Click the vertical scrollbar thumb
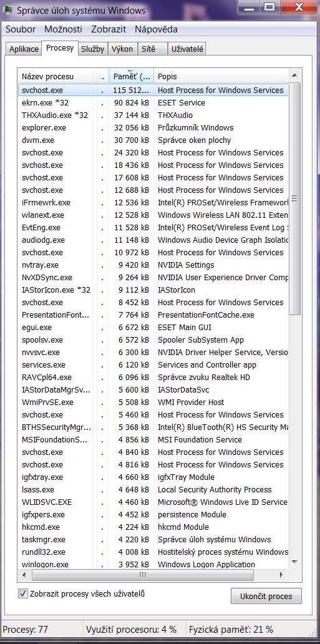This screenshot has width=320, height=644. 294,198
